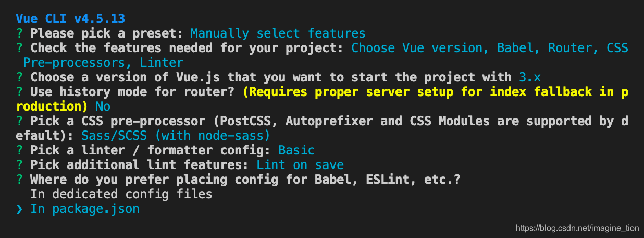Click the cursor arrow beside In package.json
Image resolution: width=644 pixels, height=238 pixels.
[x=19, y=209]
